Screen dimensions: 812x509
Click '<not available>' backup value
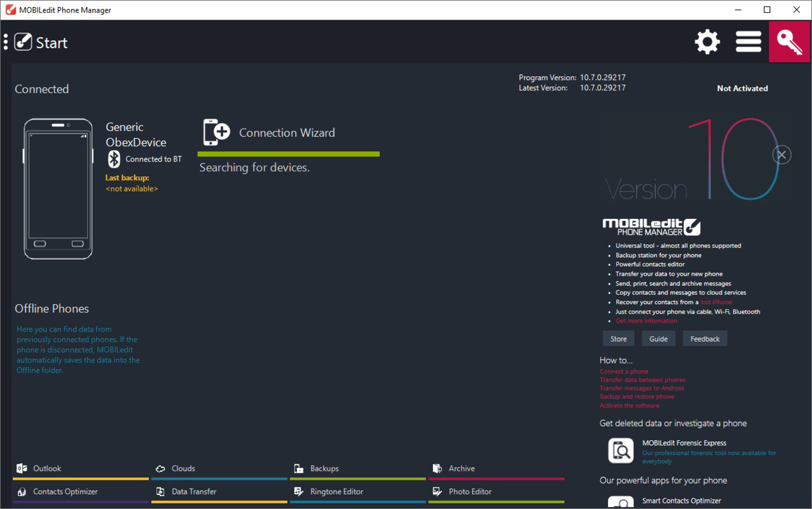pos(132,189)
